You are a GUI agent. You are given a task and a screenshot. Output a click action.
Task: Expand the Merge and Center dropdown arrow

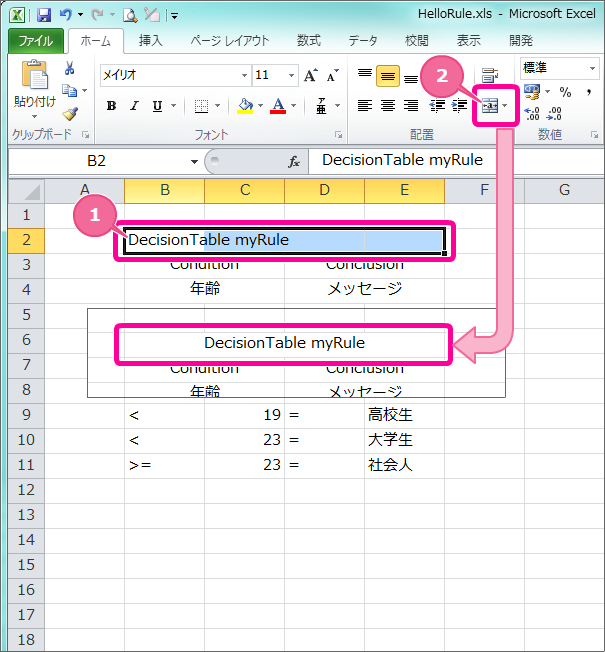tap(505, 106)
